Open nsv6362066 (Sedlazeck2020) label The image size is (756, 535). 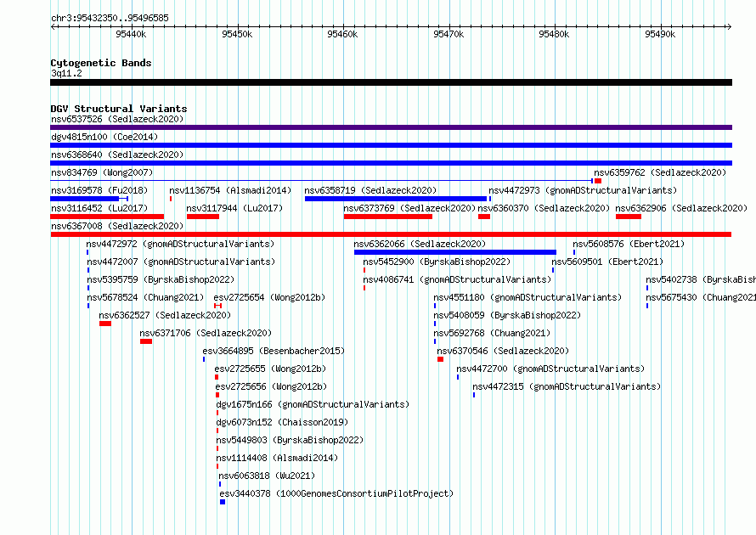point(420,244)
